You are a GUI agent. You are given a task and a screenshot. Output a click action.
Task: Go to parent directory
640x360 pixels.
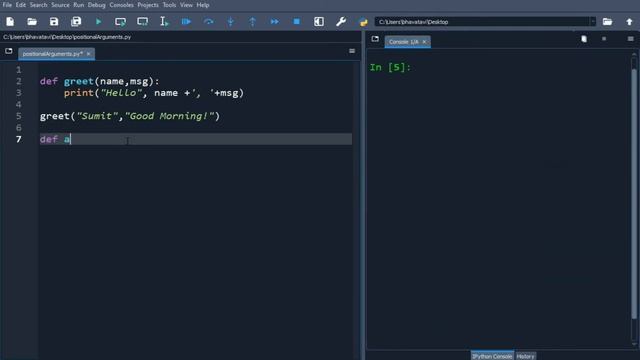coord(629,22)
